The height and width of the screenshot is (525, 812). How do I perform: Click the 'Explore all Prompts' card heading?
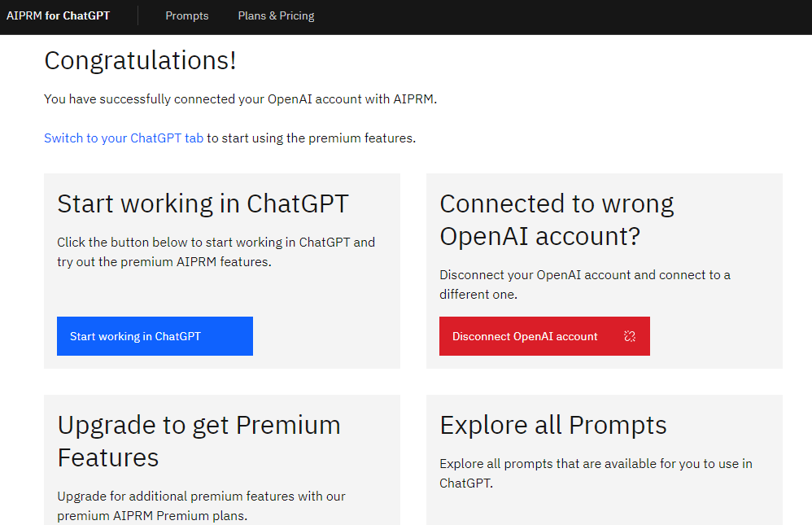pyautogui.click(x=553, y=425)
